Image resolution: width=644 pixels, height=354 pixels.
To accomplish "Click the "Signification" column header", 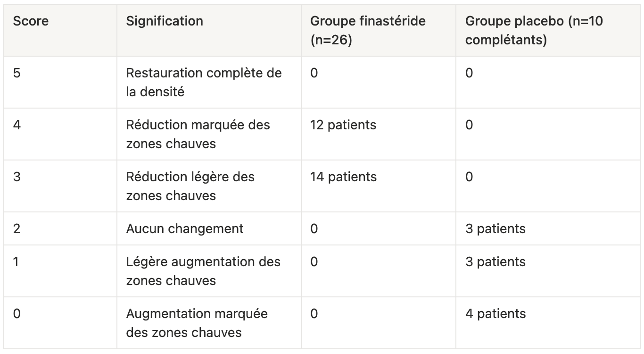I will tap(165, 21).
